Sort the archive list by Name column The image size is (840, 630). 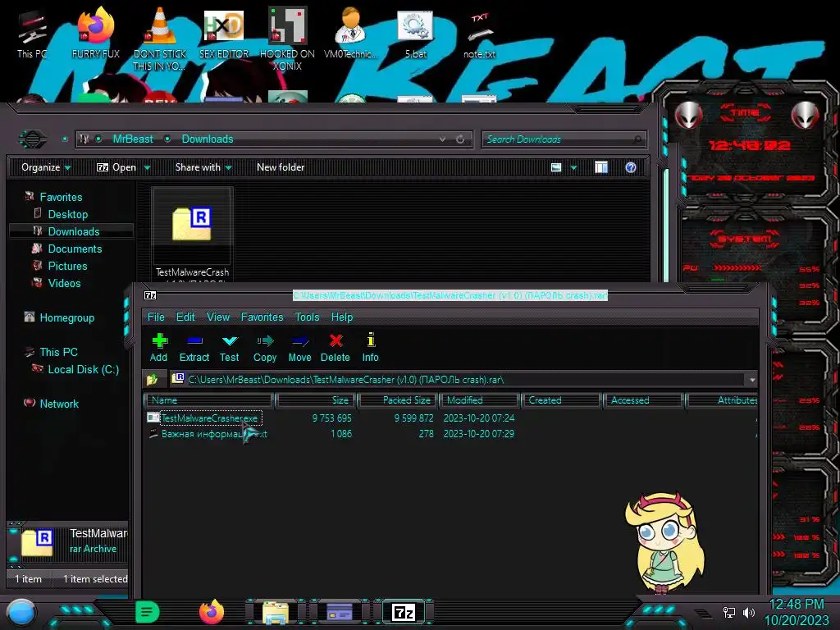pyautogui.click(x=209, y=400)
